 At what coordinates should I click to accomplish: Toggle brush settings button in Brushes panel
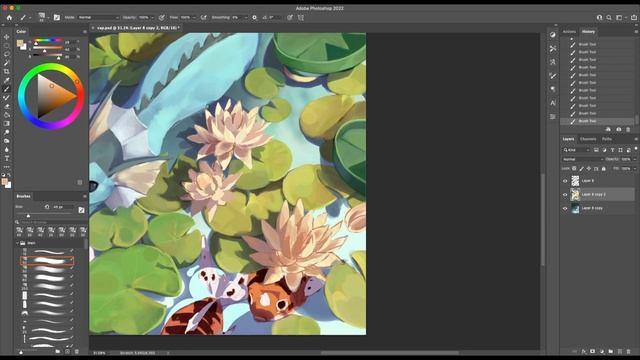[81, 210]
